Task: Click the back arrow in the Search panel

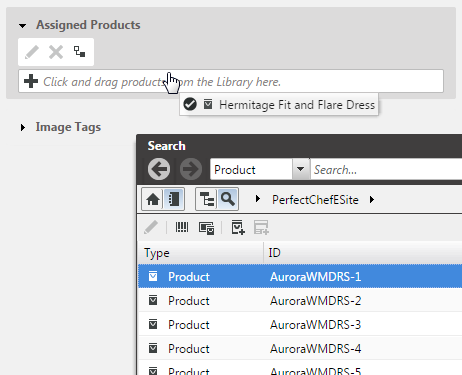Action: (159, 169)
